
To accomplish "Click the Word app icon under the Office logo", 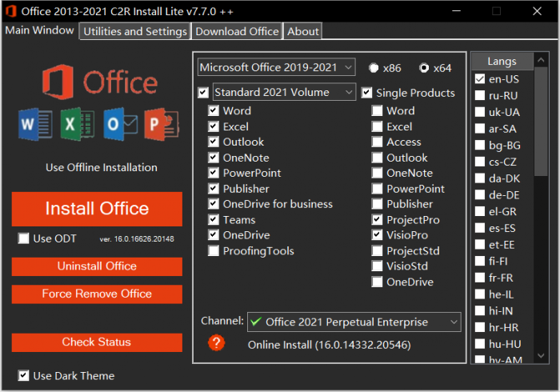I will [35, 124].
